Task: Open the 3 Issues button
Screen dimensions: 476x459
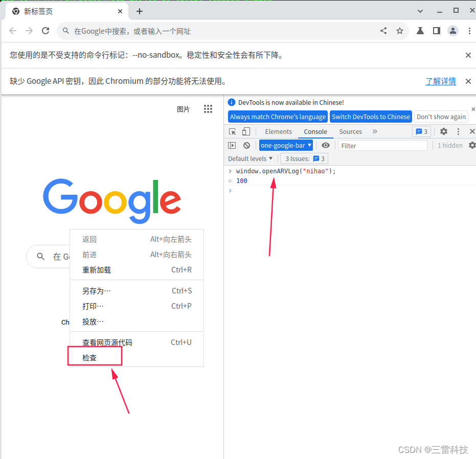Action: pos(304,158)
